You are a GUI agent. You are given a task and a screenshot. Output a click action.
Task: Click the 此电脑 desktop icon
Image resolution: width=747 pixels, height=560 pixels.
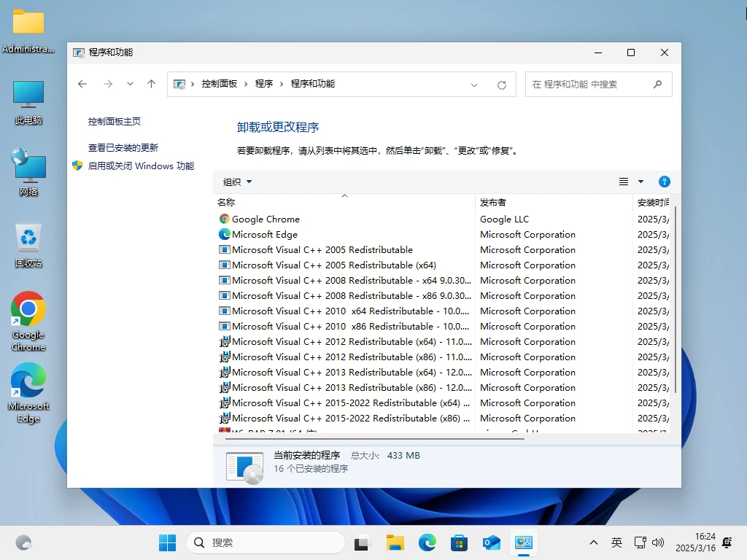tap(28, 103)
